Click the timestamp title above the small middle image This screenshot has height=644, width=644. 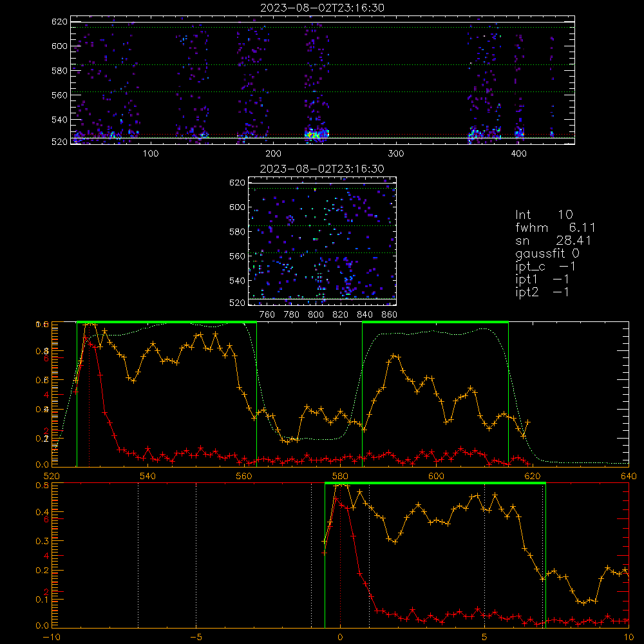pos(323,169)
